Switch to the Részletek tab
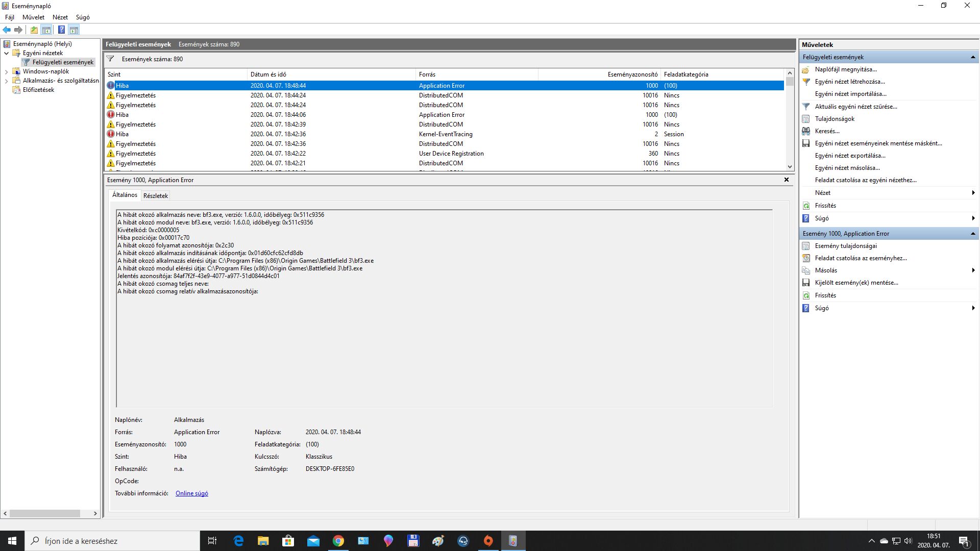The width and height of the screenshot is (980, 551). coord(155,196)
